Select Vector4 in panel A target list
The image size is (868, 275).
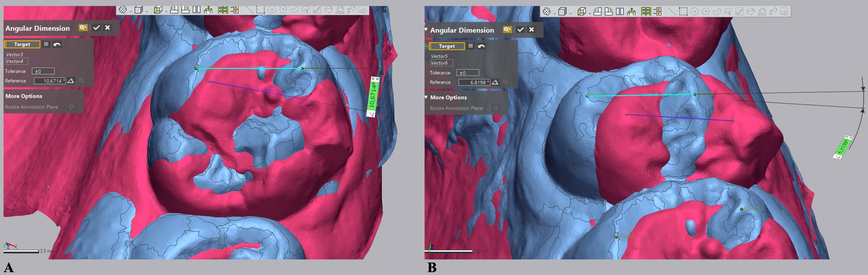(17, 61)
